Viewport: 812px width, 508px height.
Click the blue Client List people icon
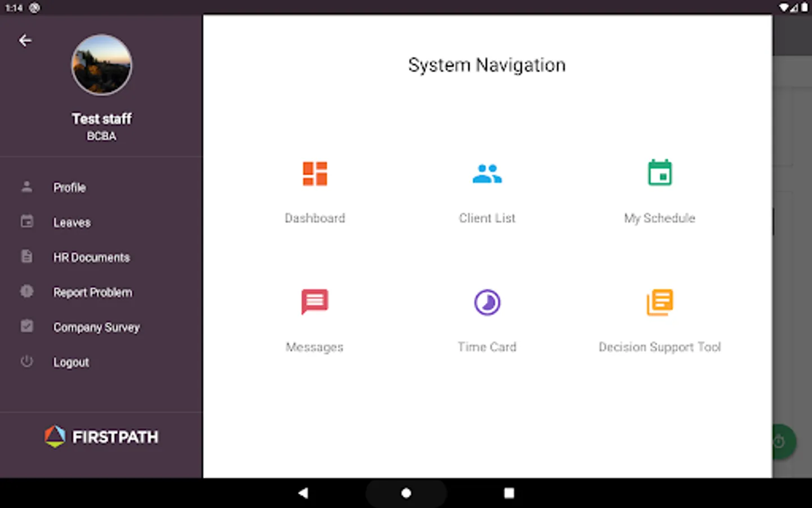487,174
